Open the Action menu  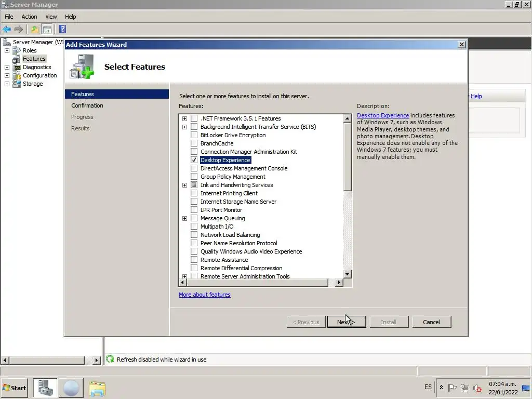(29, 17)
